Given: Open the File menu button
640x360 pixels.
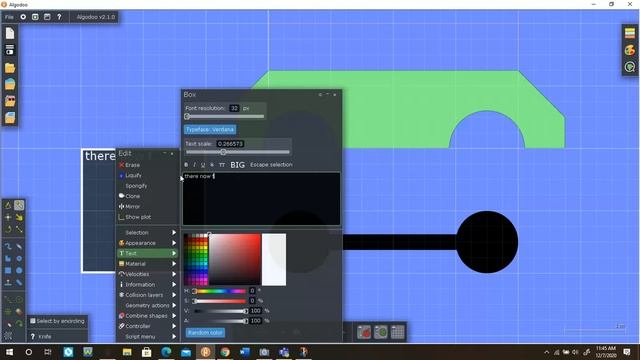Looking at the screenshot, I should (9, 17).
